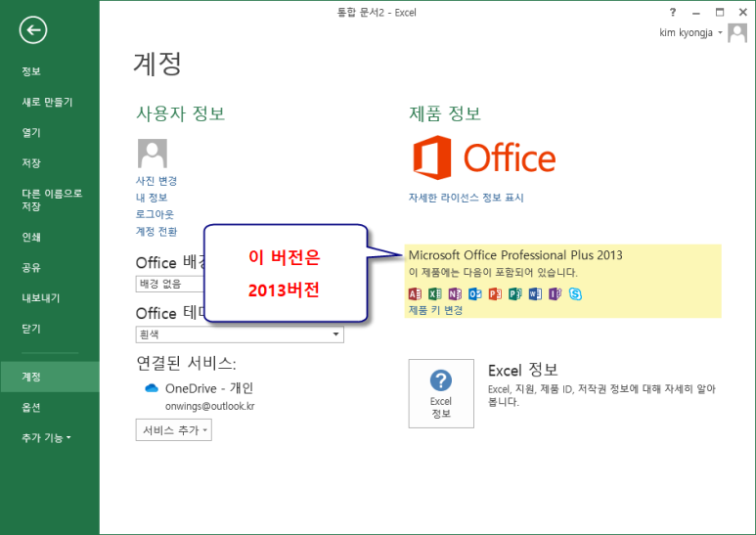This screenshot has height=535, width=756.
Task: Click the 내 정보 link
Action: click(152, 198)
